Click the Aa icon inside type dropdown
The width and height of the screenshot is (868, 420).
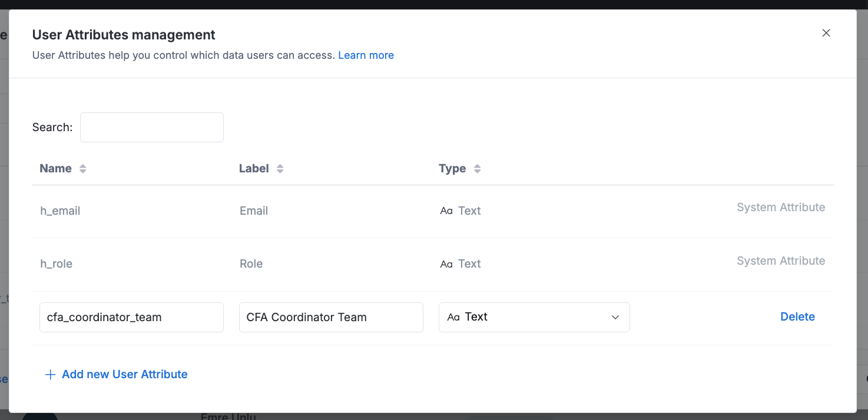[x=453, y=317]
